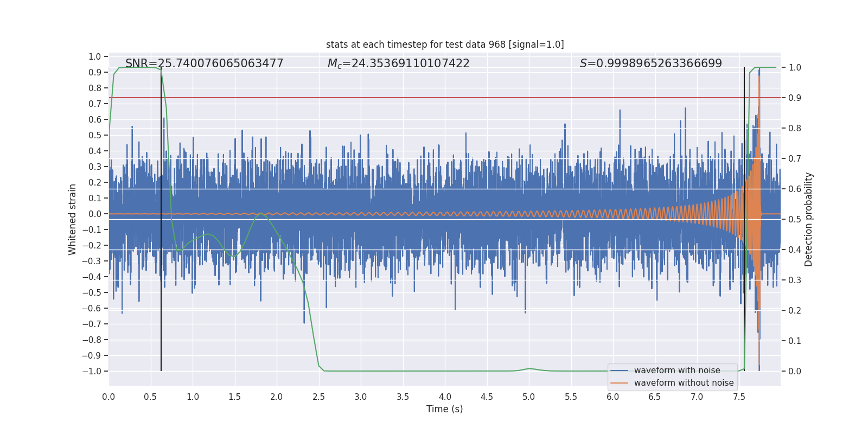
Task: Pick Detection probability tick label 0.0
Action: coord(795,371)
